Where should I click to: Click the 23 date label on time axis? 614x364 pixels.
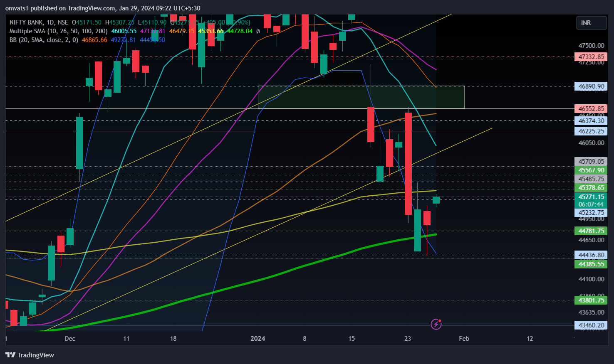point(408,338)
